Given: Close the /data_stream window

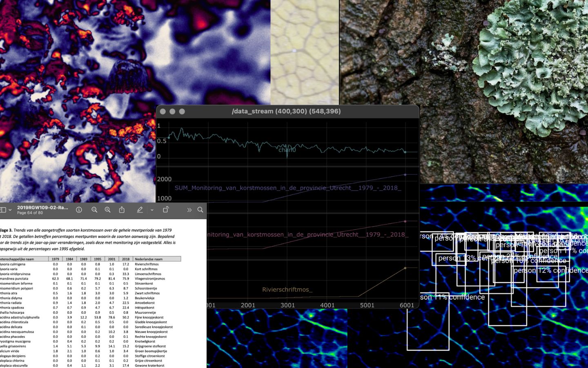Looking at the screenshot, I should (x=163, y=111).
